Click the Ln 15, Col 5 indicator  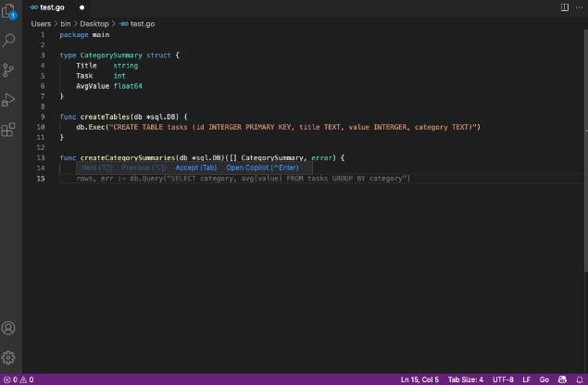[x=419, y=379]
